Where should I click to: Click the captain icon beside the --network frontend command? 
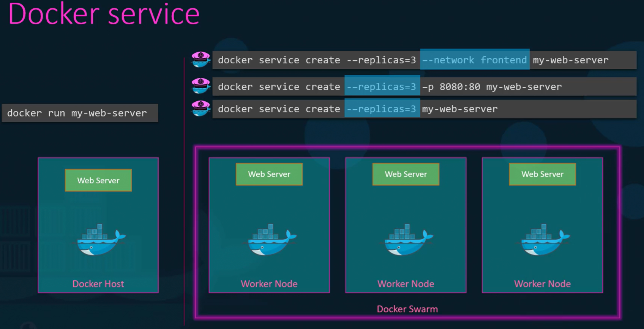(201, 60)
